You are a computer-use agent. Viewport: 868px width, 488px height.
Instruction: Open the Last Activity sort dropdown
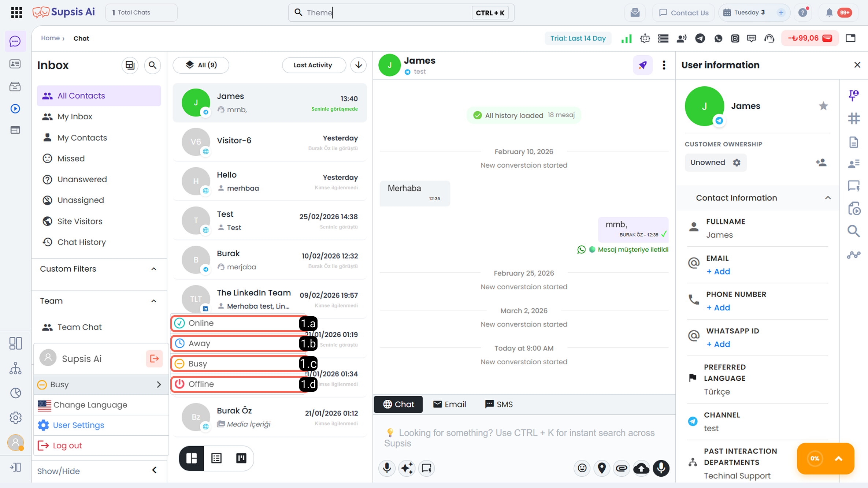314,65
